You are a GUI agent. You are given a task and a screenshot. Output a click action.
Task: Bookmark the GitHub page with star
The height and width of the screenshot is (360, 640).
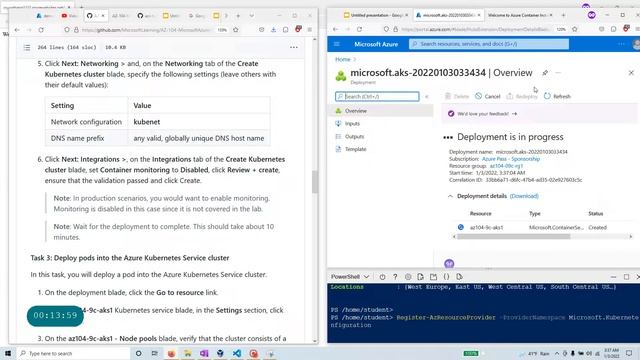(236, 30)
